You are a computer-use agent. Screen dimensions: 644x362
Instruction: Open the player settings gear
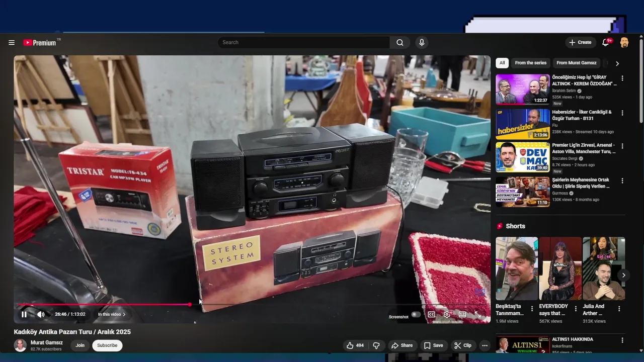pos(447,314)
